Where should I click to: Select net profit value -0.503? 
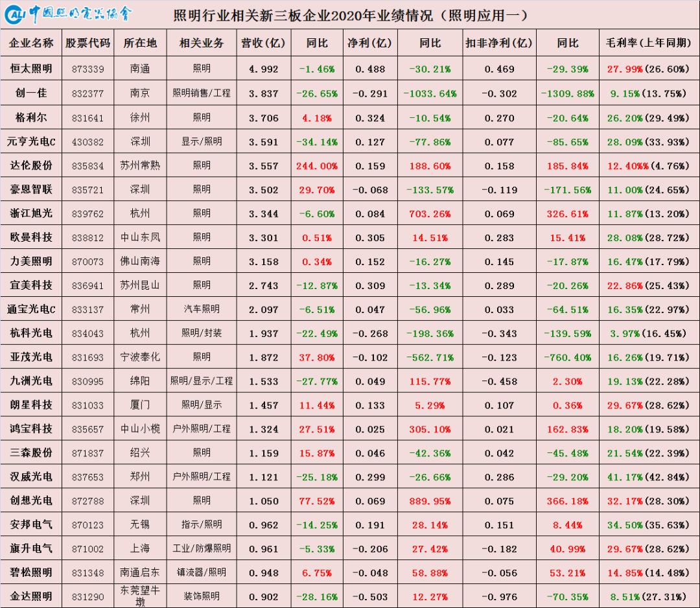tap(370, 597)
